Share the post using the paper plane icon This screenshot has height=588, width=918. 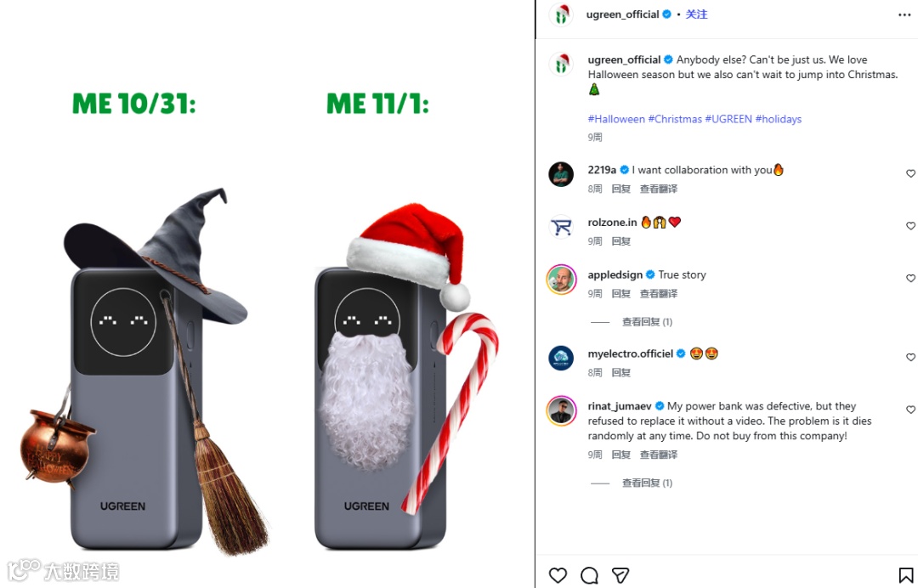click(620, 575)
